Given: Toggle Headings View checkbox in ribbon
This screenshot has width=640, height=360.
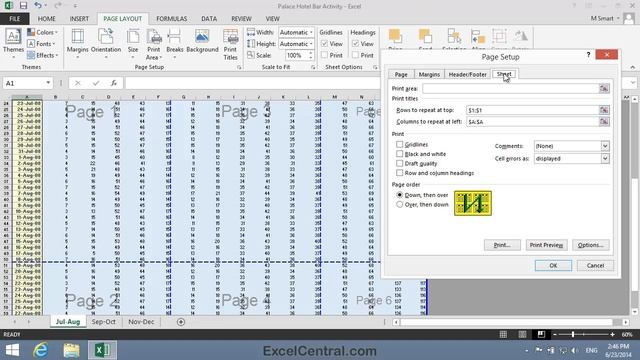Looking at the screenshot, I should point(356,44).
